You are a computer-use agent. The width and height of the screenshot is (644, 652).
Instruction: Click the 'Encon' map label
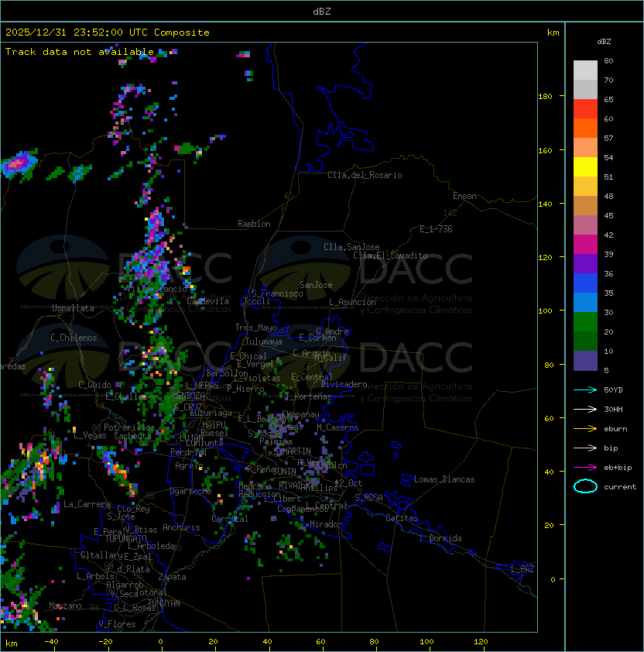coord(464,196)
